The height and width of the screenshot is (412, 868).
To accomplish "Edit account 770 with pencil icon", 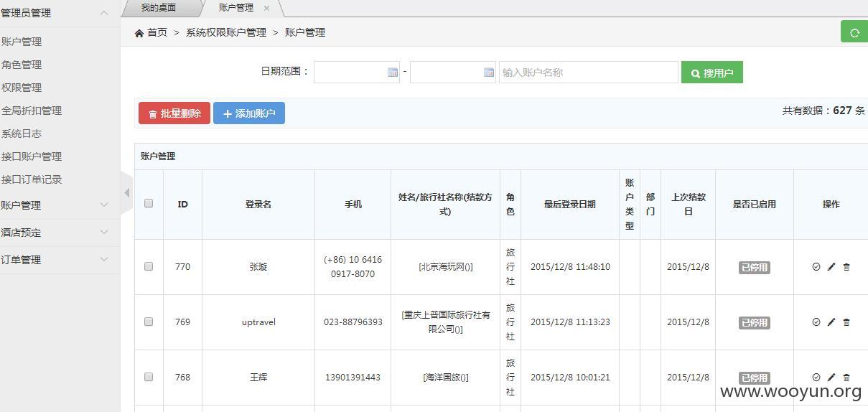I will point(831,267).
